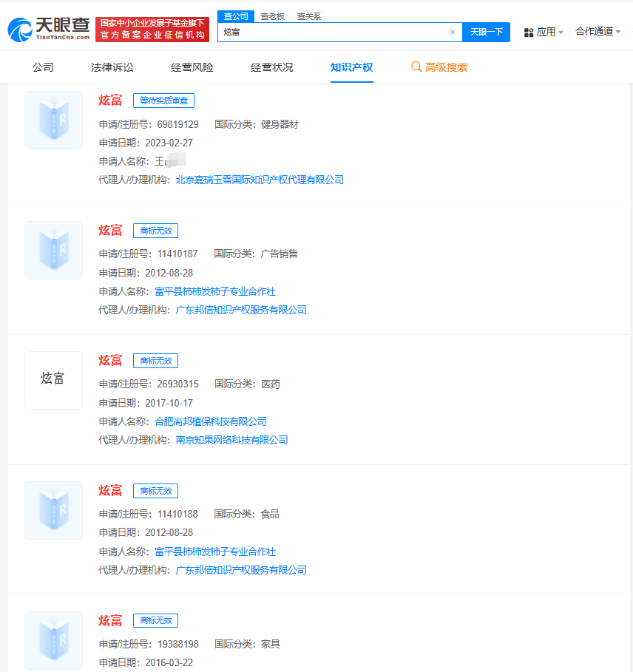Open trademark image of application 69819129

tap(53, 120)
